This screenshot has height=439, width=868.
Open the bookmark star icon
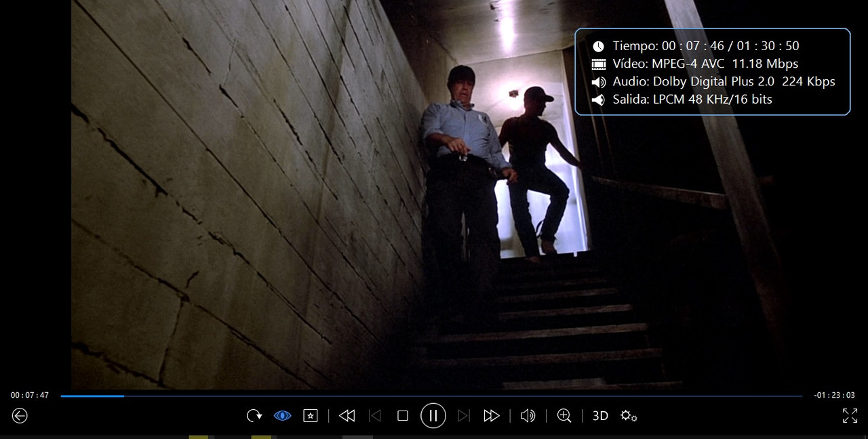(x=311, y=415)
